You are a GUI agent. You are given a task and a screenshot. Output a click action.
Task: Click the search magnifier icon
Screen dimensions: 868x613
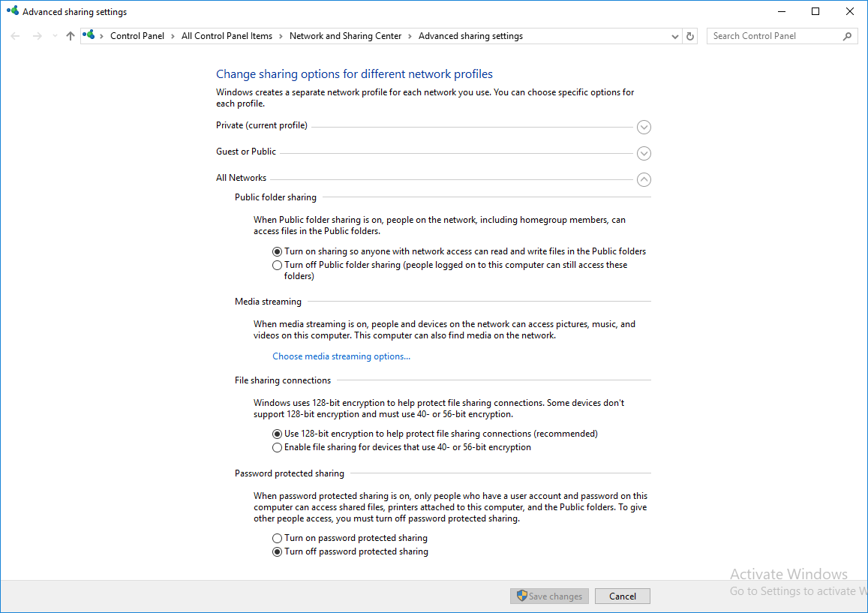(x=847, y=36)
